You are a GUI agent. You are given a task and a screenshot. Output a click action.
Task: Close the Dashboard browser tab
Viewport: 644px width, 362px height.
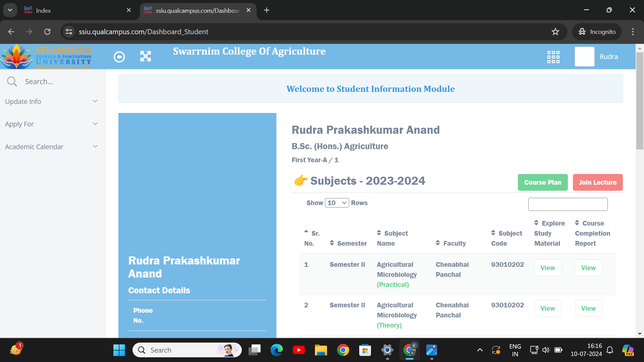click(249, 10)
